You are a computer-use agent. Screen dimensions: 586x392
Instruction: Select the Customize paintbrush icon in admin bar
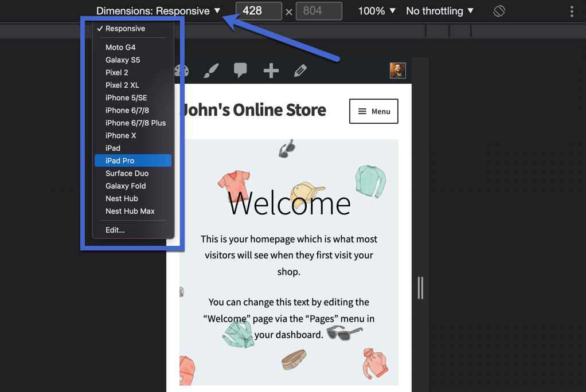pyautogui.click(x=210, y=70)
